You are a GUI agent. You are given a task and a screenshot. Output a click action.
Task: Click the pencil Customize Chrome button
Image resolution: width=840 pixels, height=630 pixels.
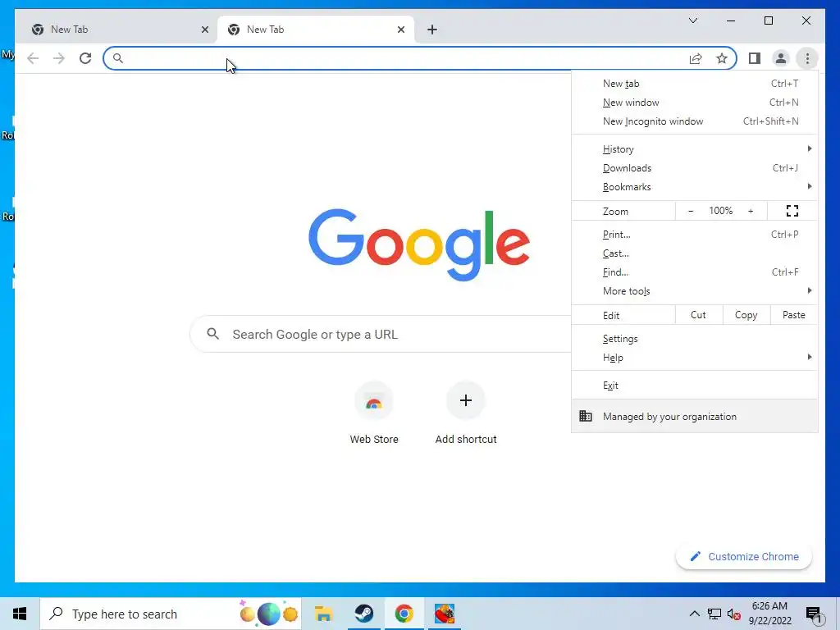743,557
